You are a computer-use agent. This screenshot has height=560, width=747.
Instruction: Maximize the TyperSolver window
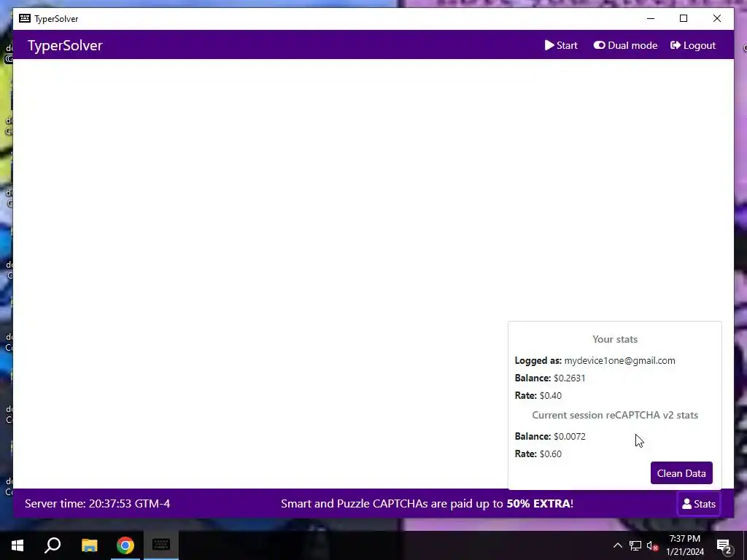[x=684, y=18]
